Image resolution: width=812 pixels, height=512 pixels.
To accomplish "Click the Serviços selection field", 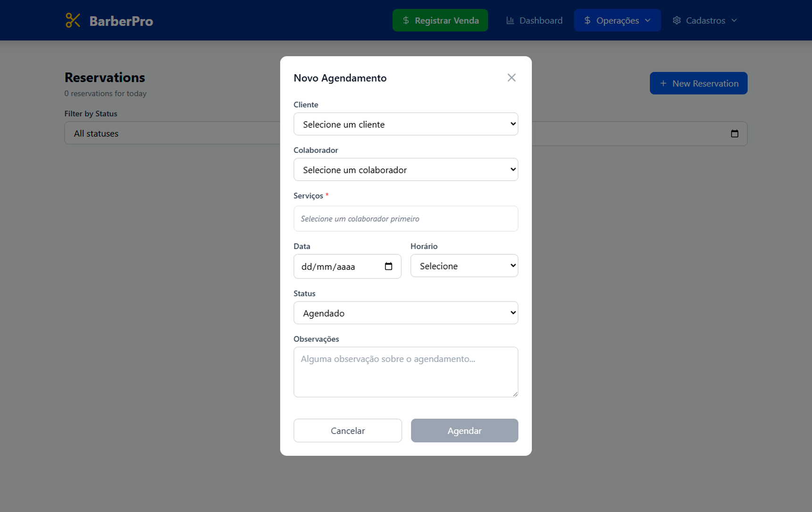I will [405, 219].
